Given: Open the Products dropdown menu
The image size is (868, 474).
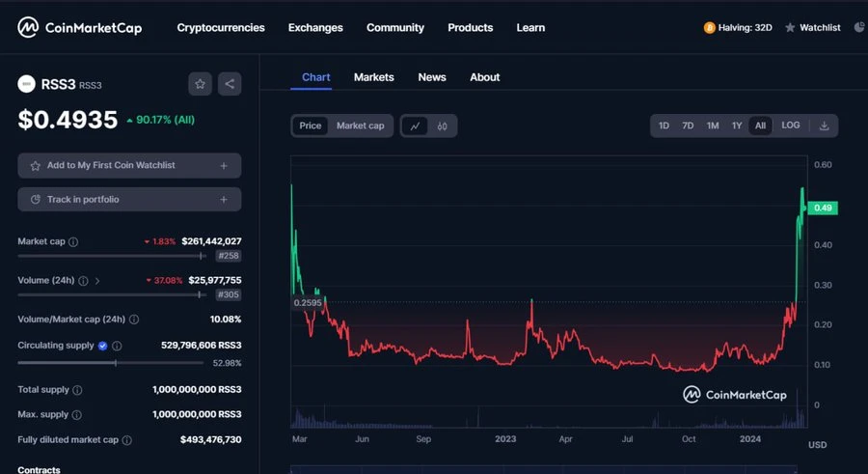Looking at the screenshot, I should (x=470, y=28).
